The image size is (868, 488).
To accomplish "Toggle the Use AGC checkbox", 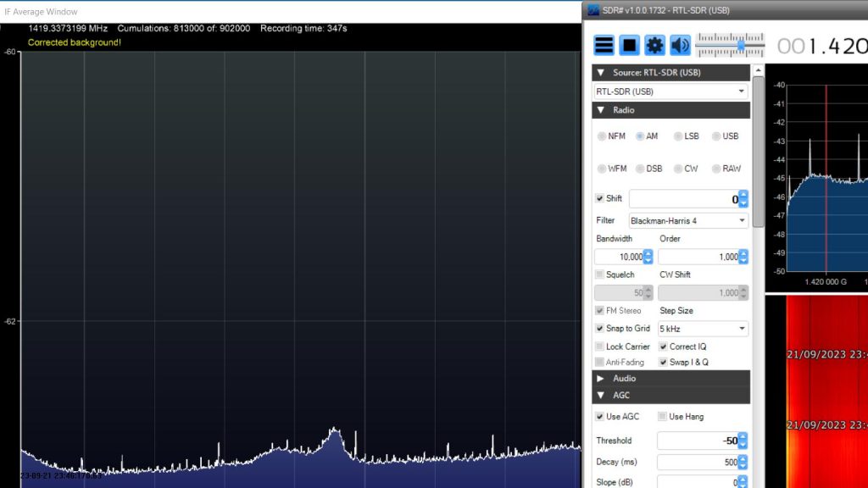I will coord(599,416).
